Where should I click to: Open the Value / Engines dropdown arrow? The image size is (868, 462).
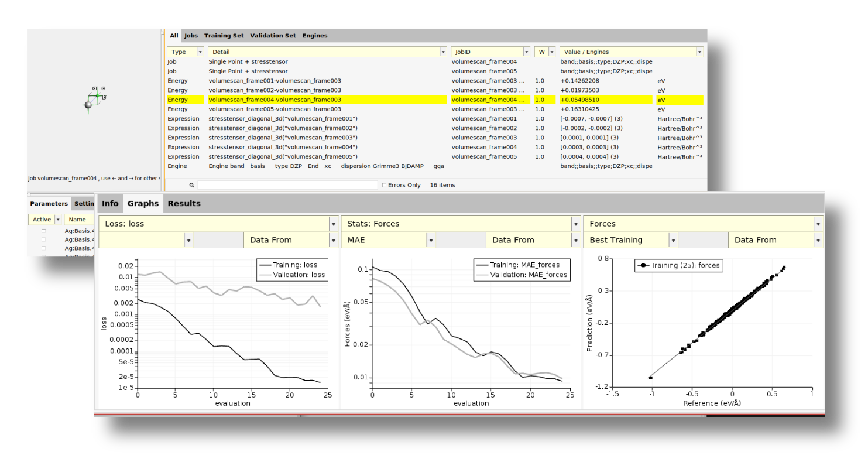(x=699, y=52)
